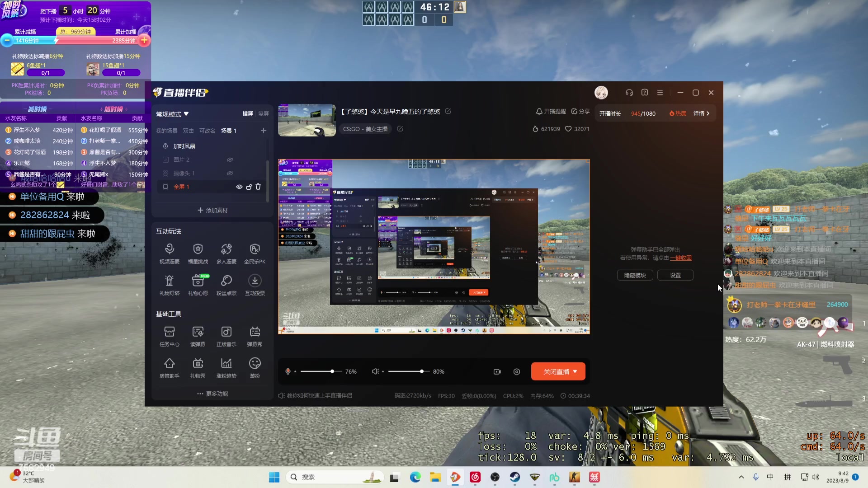The height and width of the screenshot is (488, 868).
Task: Delete the 全屏 1 source with trash icon
Action: point(258,187)
